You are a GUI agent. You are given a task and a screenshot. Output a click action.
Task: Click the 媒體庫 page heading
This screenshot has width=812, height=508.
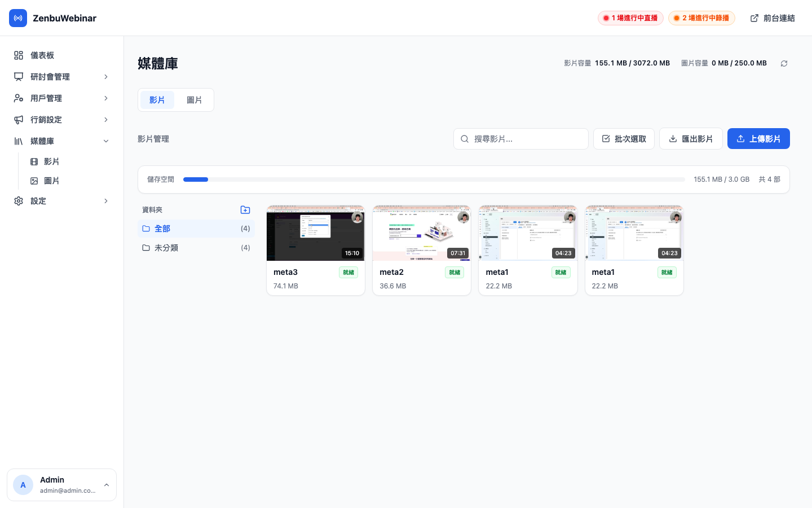pyautogui.click(x=158, y=63)
